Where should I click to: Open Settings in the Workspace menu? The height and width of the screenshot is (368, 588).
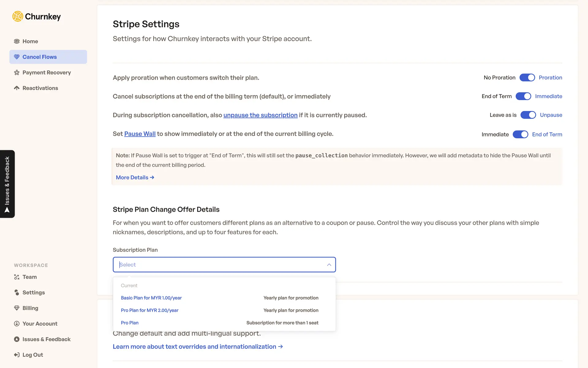(33, 293)
